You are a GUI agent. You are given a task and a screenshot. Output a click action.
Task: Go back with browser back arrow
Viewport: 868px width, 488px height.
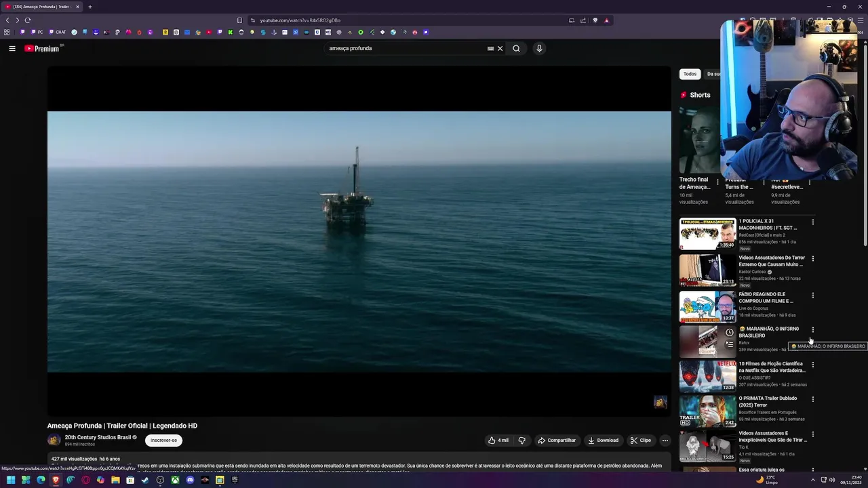point(7,20)
